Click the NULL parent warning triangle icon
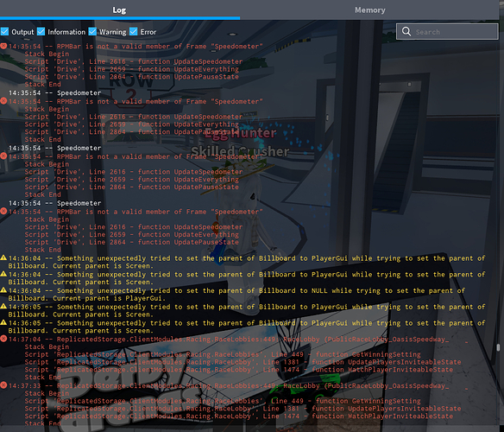 pos(3,290)
